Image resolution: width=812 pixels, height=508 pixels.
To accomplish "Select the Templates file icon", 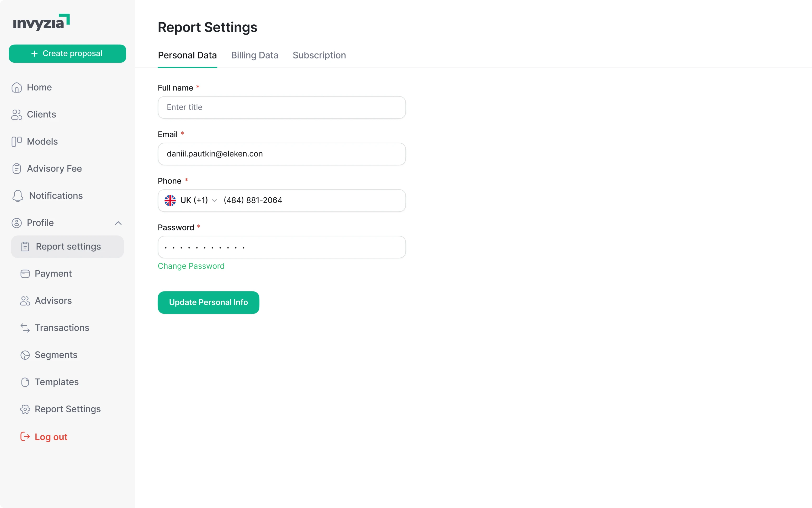I will point(25,382).
